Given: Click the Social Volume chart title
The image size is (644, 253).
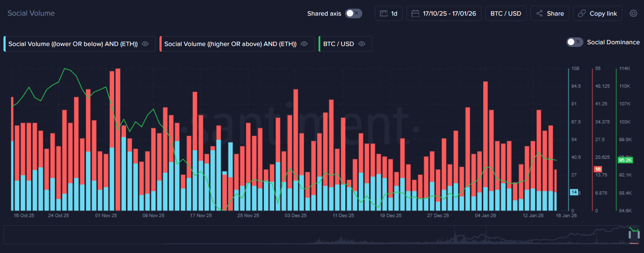Looking at the screenshot, I should (x=31, y=13).
